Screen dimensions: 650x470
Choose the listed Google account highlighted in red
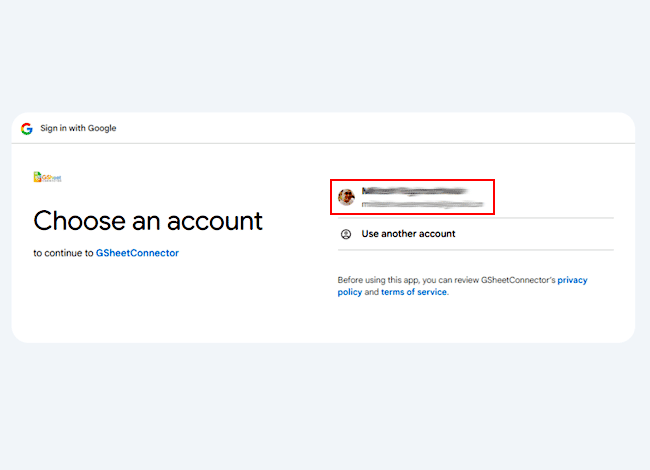(412, 197)
